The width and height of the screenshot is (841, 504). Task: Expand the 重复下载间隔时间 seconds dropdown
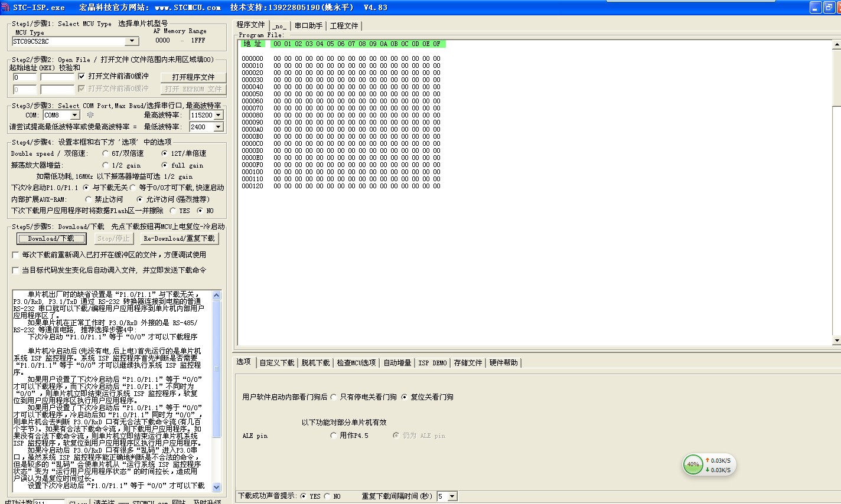pos(452,496)
